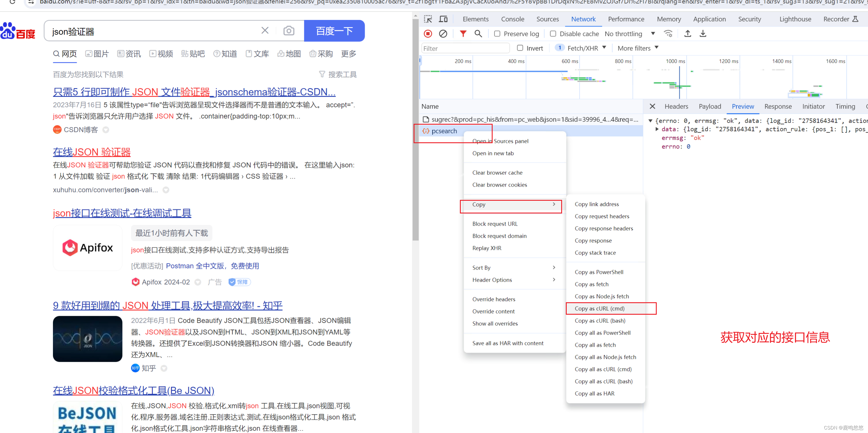
Task: Open site information icon in address bar
Action: click(x=31, y=2)
